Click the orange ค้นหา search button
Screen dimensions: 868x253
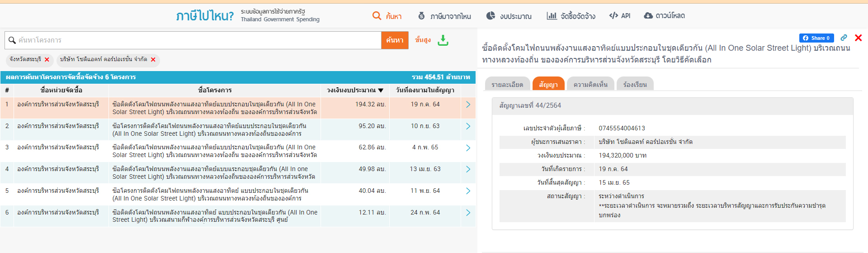395,40
